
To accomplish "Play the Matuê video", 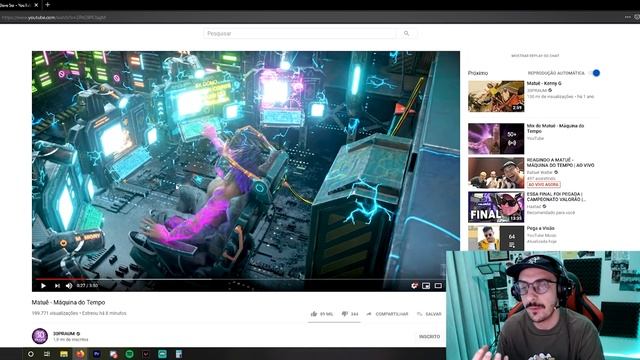I will 43,286.
